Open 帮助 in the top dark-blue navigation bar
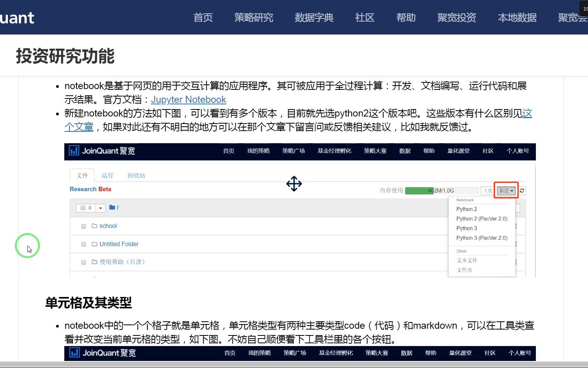This screenshot has width=588, height=368. (406, 18)
